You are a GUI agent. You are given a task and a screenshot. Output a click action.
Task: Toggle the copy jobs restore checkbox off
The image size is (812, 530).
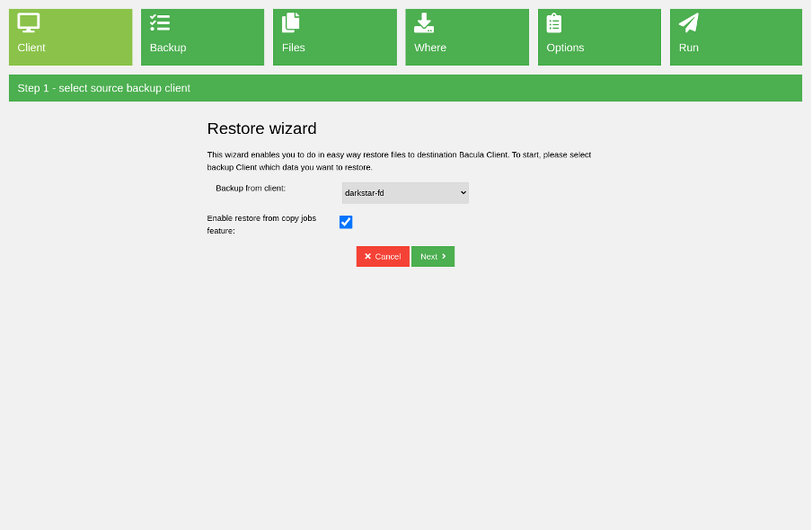346,222
